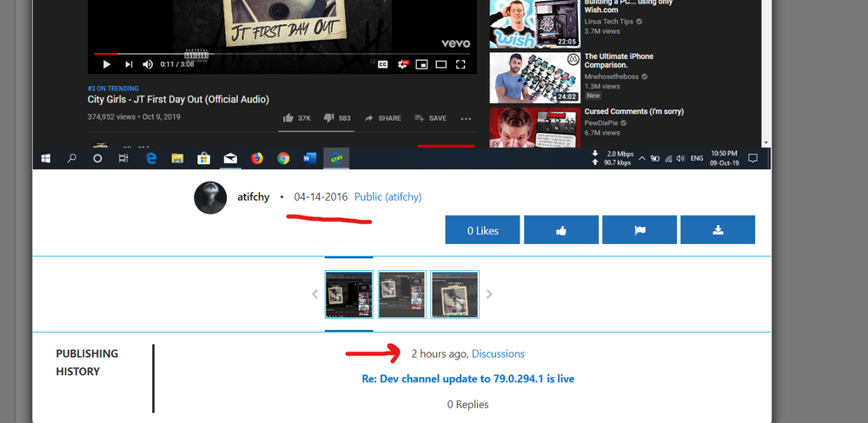Open Word from taskbar
This screenshot has height=423, width=868.
309,158
